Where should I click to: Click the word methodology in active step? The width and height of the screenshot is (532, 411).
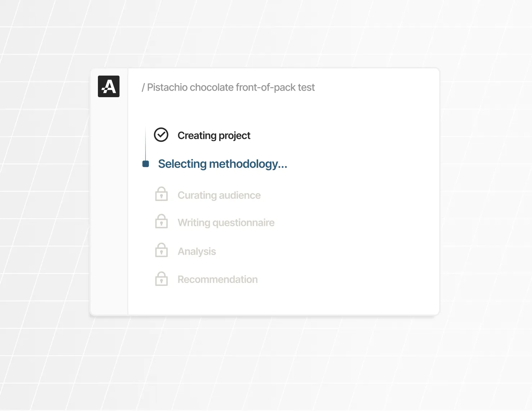click(248, 164)
